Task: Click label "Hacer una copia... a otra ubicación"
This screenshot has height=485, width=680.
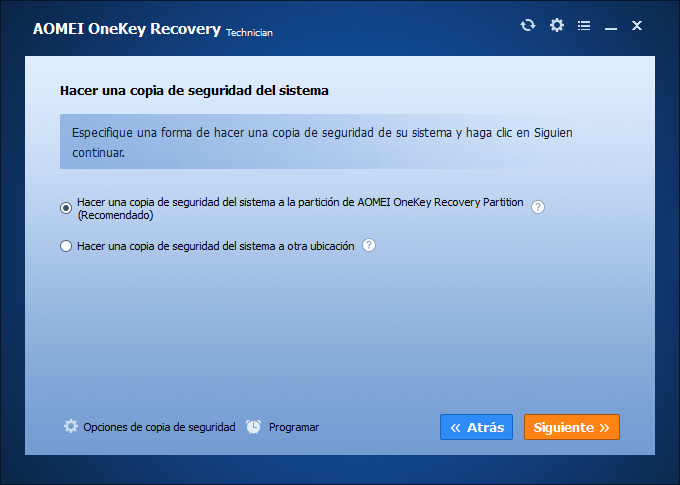Action: (x=216, y=246)
